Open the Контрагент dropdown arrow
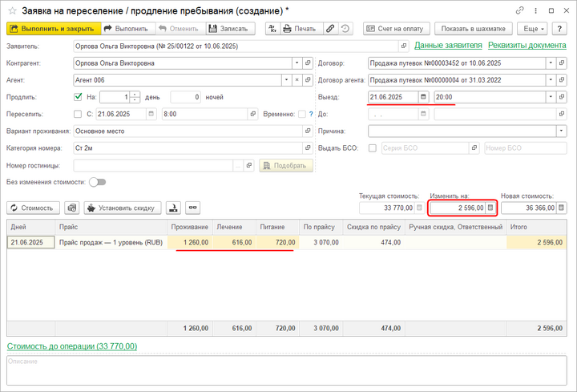577x392 pixels. point(297,63)
